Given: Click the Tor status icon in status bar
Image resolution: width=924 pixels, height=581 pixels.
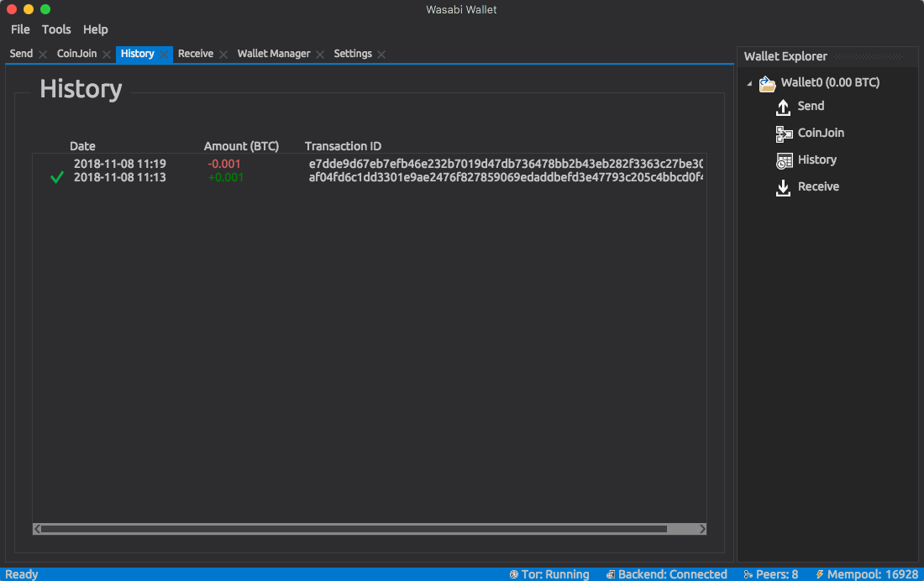Looking at the screenshot, I should pyautogui.click(x=514, y=574).
